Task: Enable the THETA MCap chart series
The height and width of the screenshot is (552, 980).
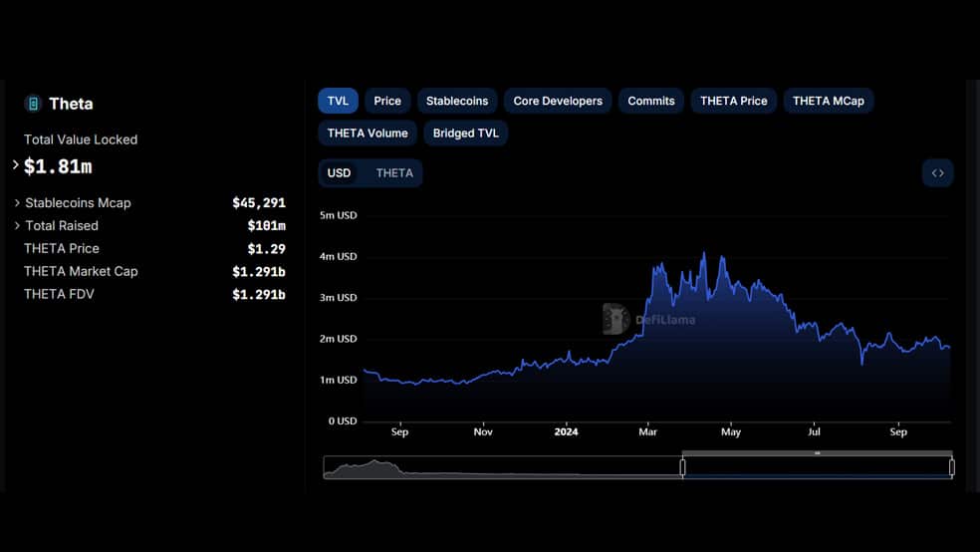Action: pyautogui.click(x=829, y=101)
